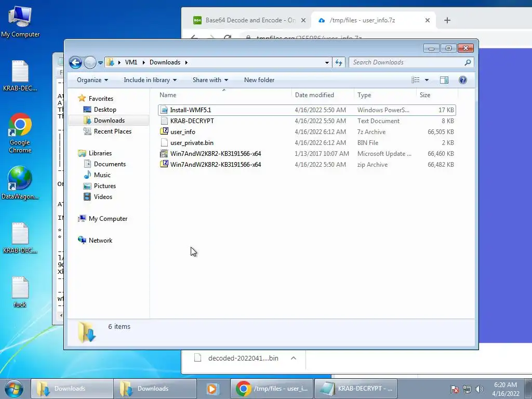Open Videos library in sidebar
Image resolution: width=532 pixels, height=399 pixels.
(x=103, y=196)
